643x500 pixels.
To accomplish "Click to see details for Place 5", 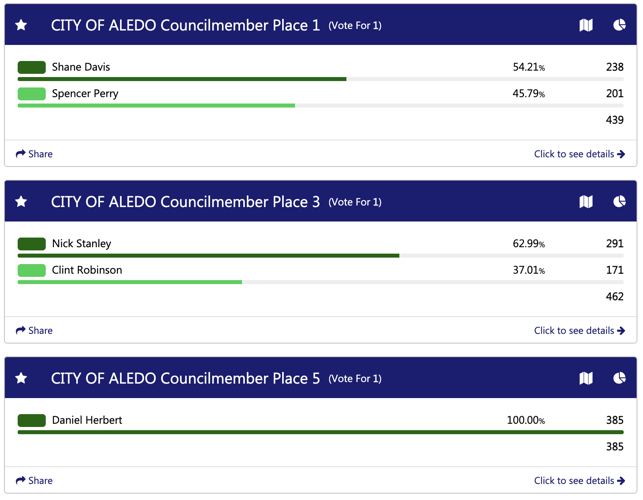I will click(x=579, y=481).
